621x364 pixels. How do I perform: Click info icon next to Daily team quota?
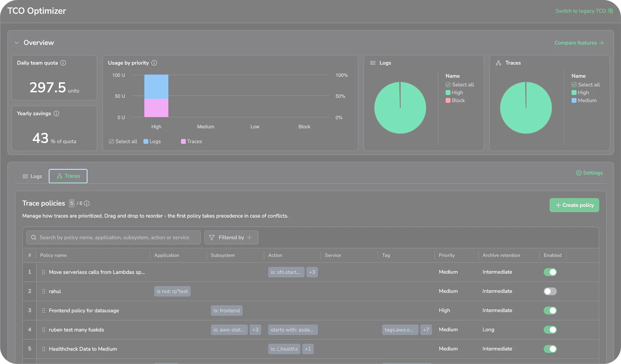point(63,63)
